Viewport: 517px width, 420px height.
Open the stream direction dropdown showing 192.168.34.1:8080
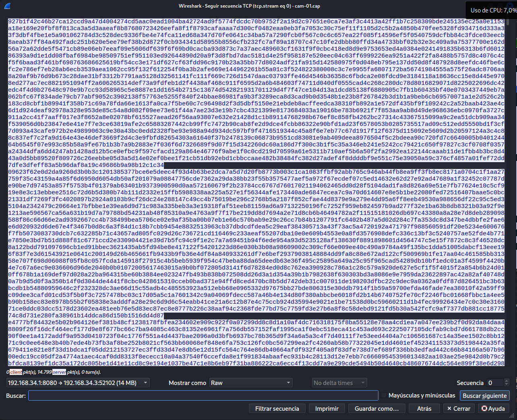78,383
